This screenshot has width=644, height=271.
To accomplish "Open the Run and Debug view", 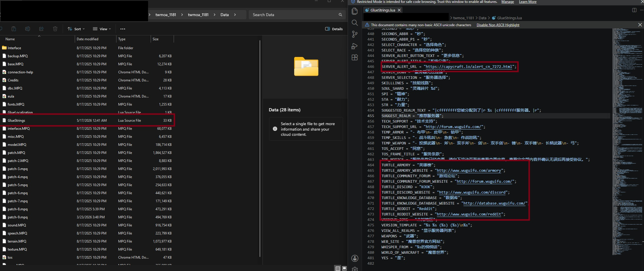I will tap(355, 46).
